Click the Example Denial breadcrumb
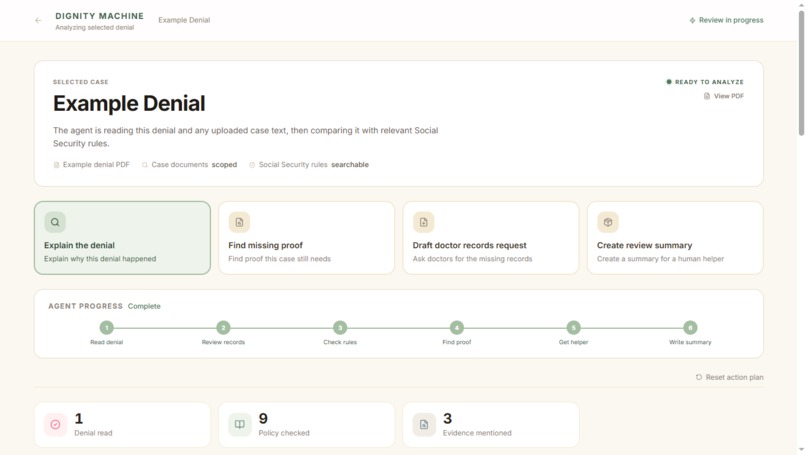The height and width of the screenshot is (455, 806). point(184,20)
